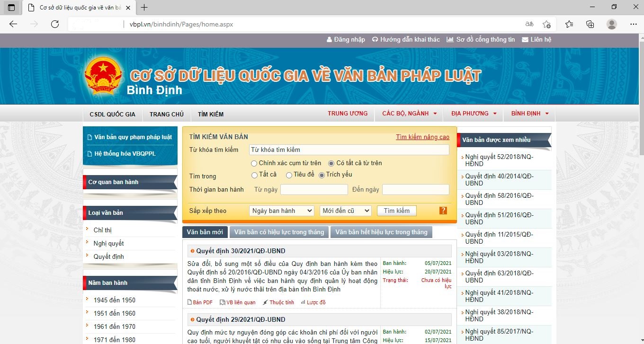Open the browser profile avatar

tap(612, 24)
